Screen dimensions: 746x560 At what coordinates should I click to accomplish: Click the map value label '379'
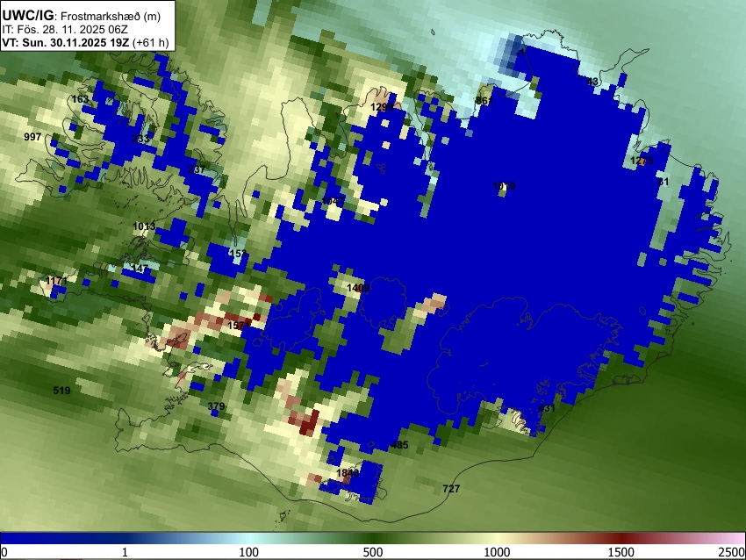tap(216, 406)
